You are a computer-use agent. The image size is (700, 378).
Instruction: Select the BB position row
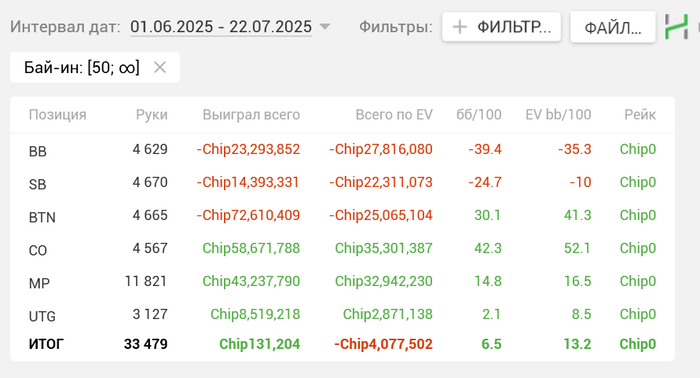[x=342, y=150]
